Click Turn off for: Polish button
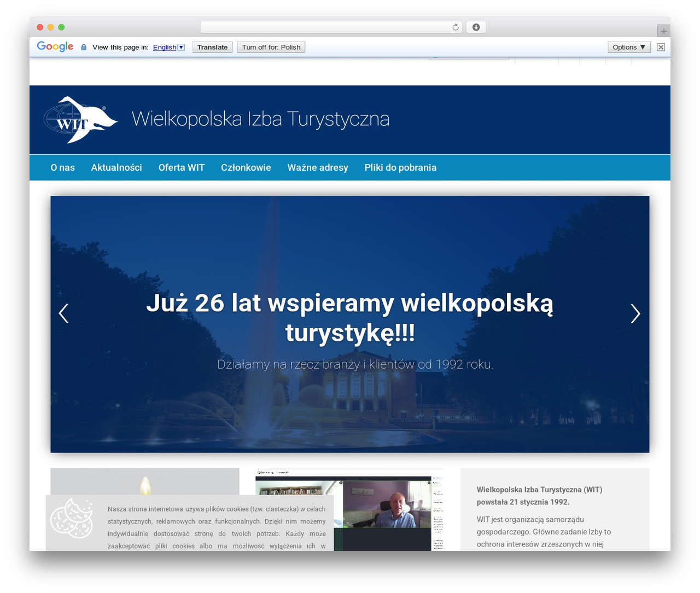The width and height of the screenshot is (700, 593). tap(271, 47)
